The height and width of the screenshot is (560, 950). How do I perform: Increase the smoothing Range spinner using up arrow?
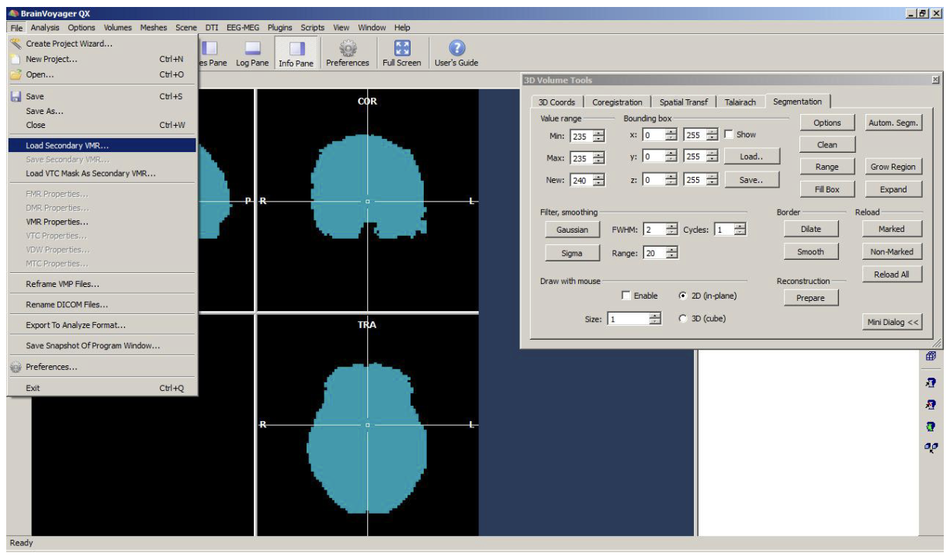671,250
